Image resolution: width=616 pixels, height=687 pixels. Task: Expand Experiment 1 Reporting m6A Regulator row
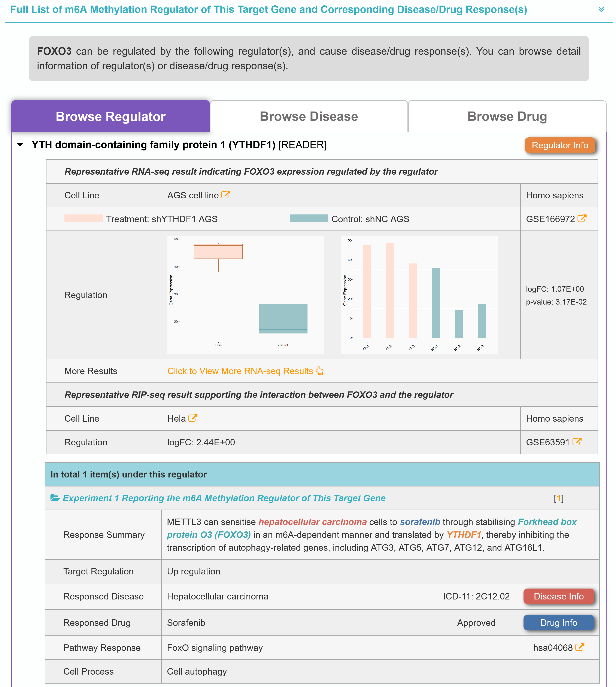tap(224, 498)
